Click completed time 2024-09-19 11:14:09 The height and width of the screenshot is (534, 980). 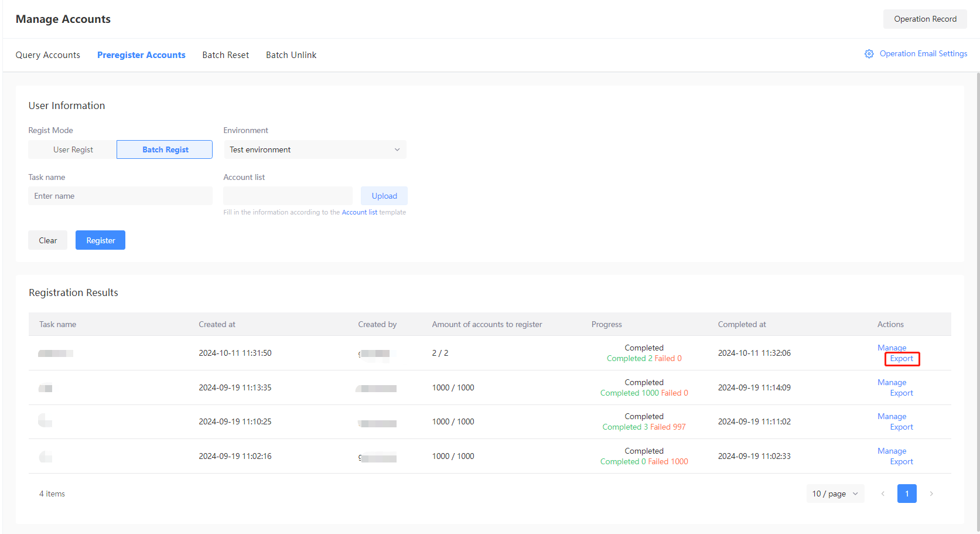click(754, 387)
